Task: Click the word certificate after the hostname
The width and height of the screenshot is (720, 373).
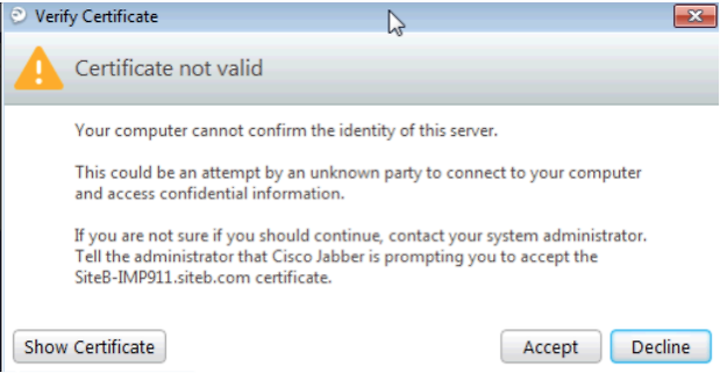Action: tap(293, 278)
